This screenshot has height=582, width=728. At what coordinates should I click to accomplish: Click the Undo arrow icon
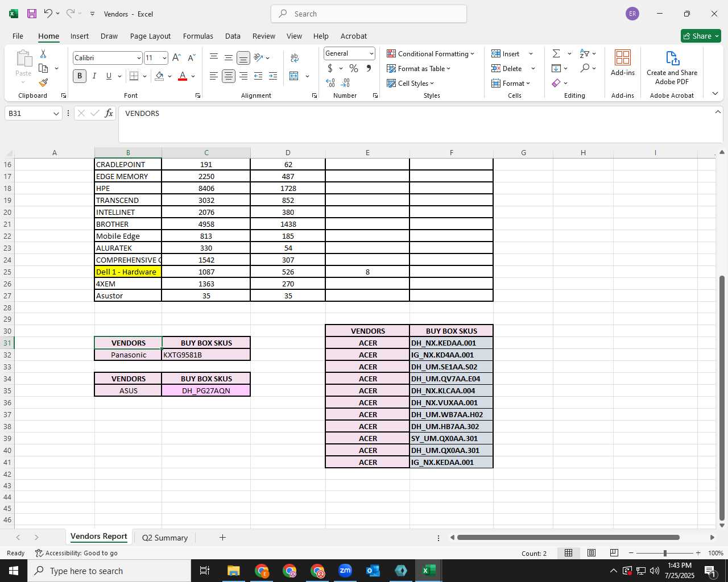tap(48, 13)
